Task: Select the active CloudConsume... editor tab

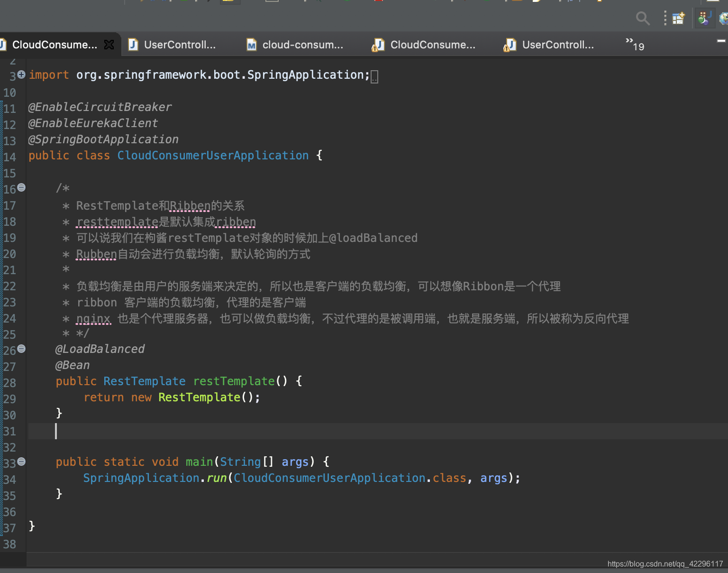Action: [55, 45]
